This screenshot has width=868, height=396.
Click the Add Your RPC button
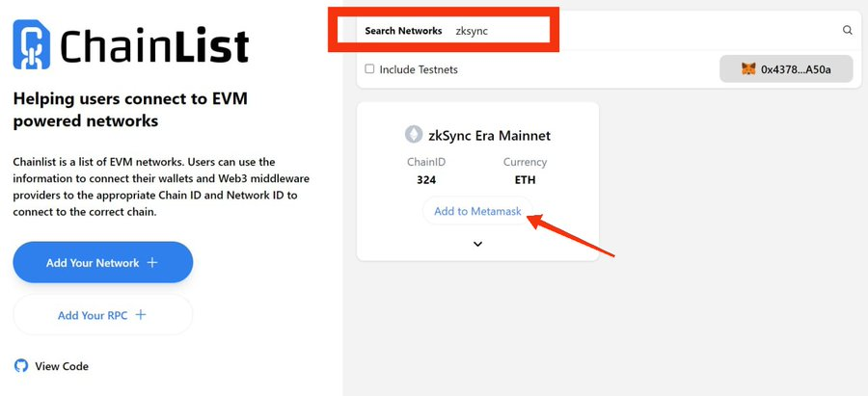[x=103, y=315]
